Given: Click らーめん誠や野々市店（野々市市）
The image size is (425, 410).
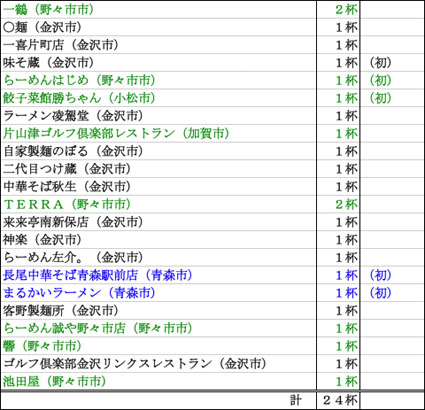Looking at the screenshot, I should click(x=97, y=328).
